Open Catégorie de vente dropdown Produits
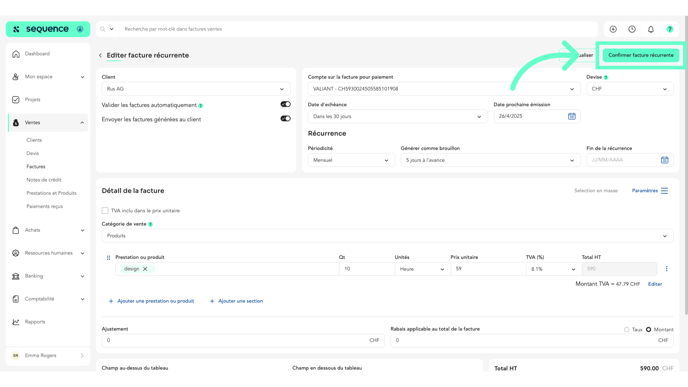 pyautogui.click(x=387, y=236)
